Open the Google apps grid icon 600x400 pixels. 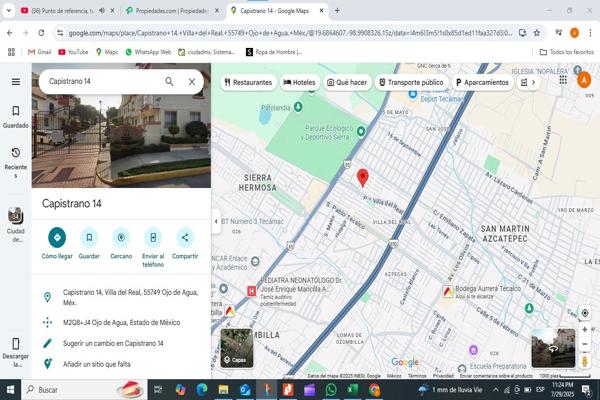[565, 82]
